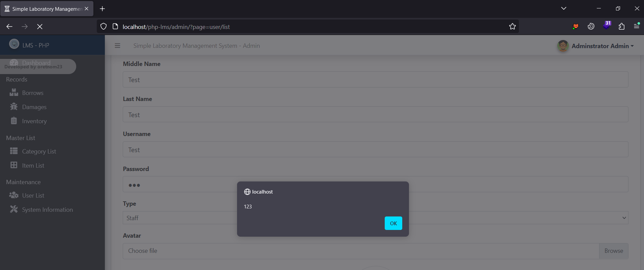Select User List under Maintenance
644x270 pixels.
point(33,196)
